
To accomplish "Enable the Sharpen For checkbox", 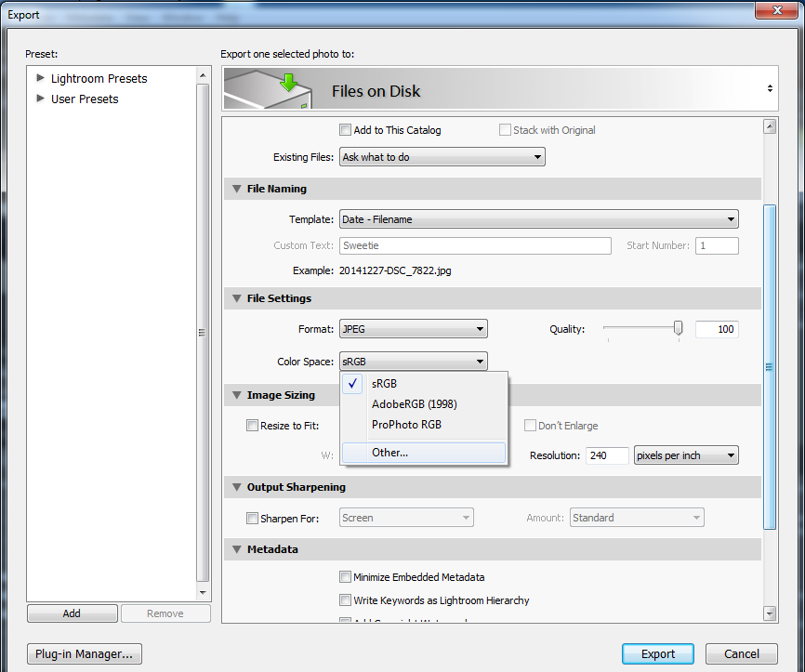I will coord(252,518).
